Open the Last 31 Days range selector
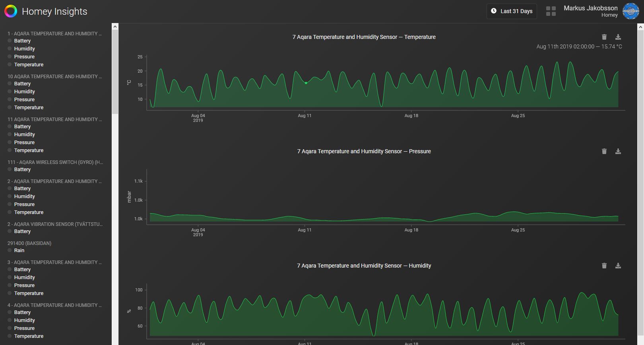 [x=512, y=11]
